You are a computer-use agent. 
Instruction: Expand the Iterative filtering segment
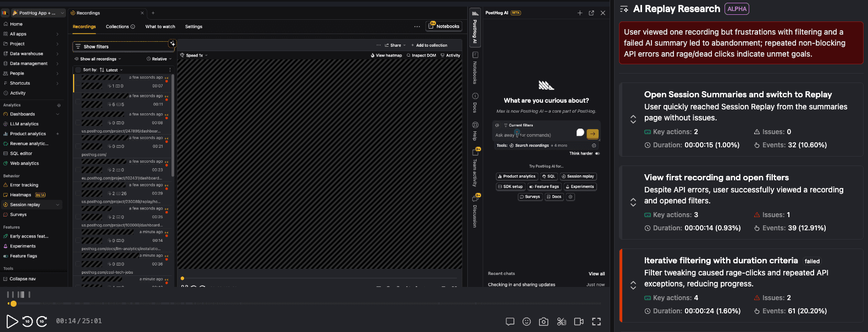pos(633,285)
